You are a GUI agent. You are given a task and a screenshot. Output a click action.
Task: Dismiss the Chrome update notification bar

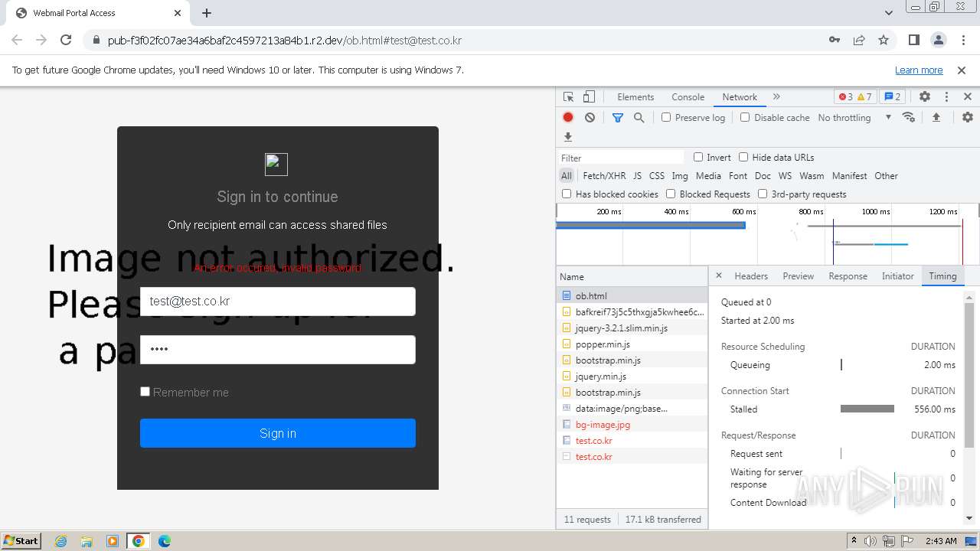[962, 70]
